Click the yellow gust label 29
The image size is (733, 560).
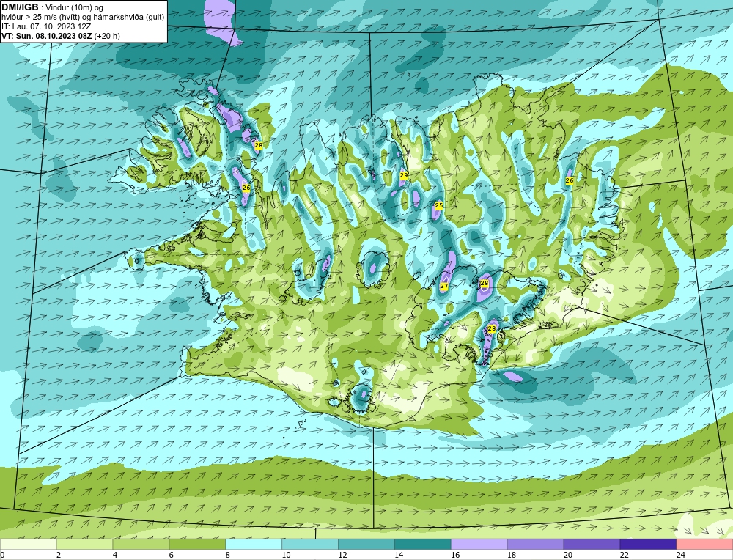[x=404, y=175]
